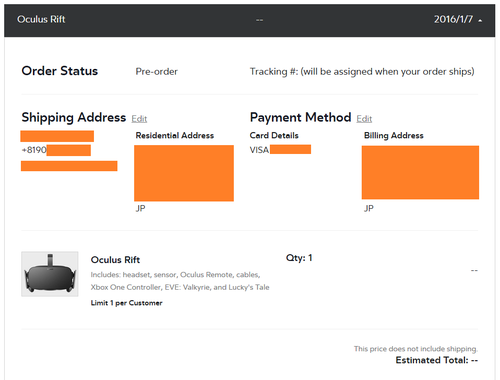Viewport: 500px width, 380px height.
Task: Click the Qty: 1 quantity text
Action: [299, 258]
